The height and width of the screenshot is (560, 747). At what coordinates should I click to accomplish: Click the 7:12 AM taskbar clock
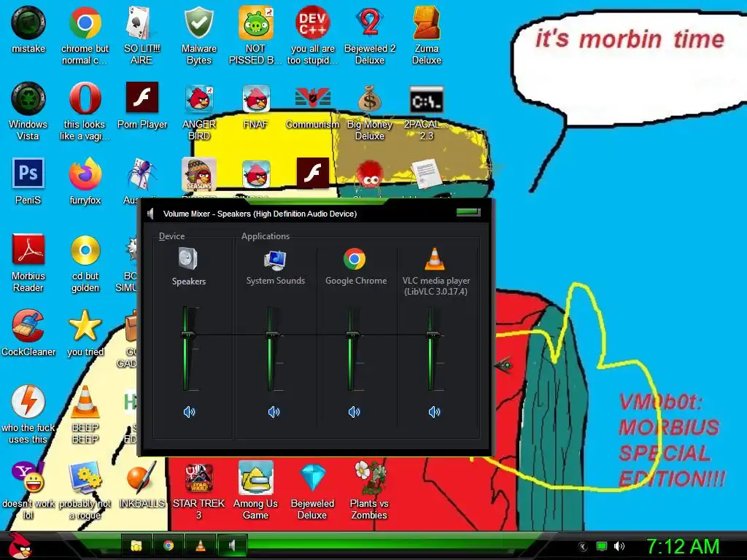pos(683,546)
